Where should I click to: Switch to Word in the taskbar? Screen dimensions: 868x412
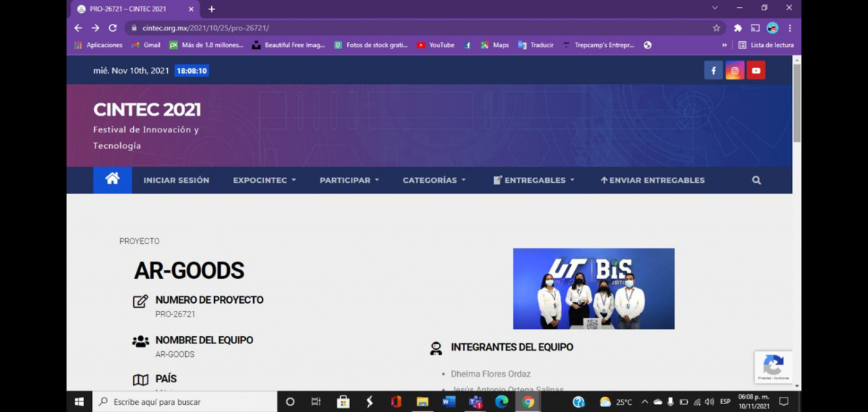[x=448, y=402]
